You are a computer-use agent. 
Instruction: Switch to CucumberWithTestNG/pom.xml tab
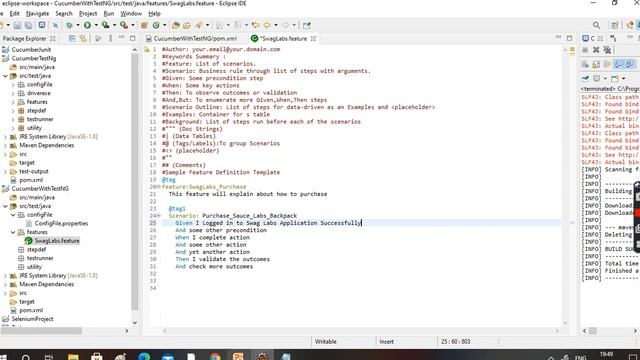195,38
